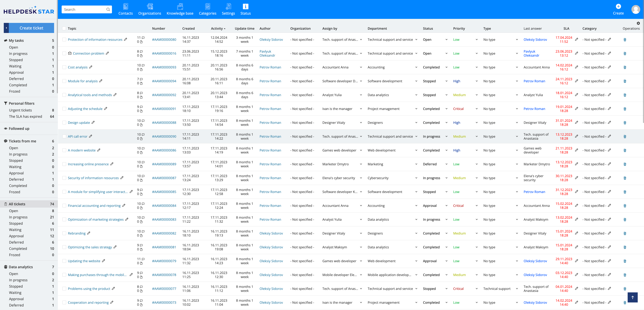This screenshot has width=644, height=310.
Task: Click the Contacts icon in header
Action: point(126,7)
